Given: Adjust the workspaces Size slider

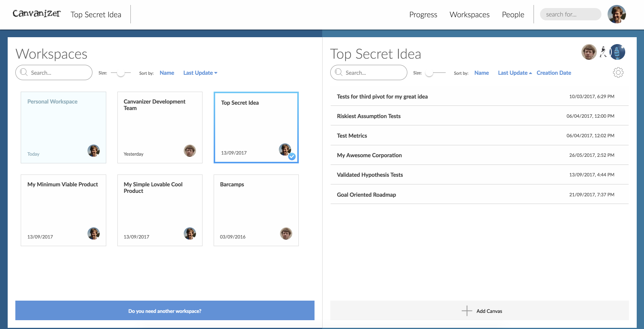Looking at the screenshot, I should [121, 73].
